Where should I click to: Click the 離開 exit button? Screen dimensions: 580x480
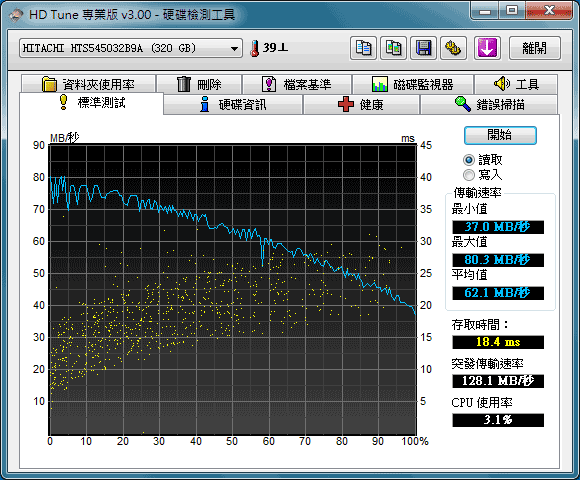(x=535, y=48)
